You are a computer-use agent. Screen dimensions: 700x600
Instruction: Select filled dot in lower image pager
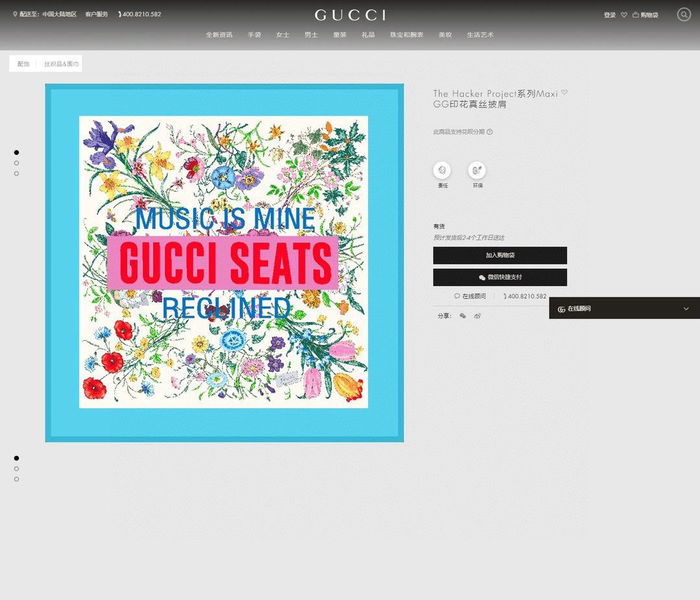17,458
